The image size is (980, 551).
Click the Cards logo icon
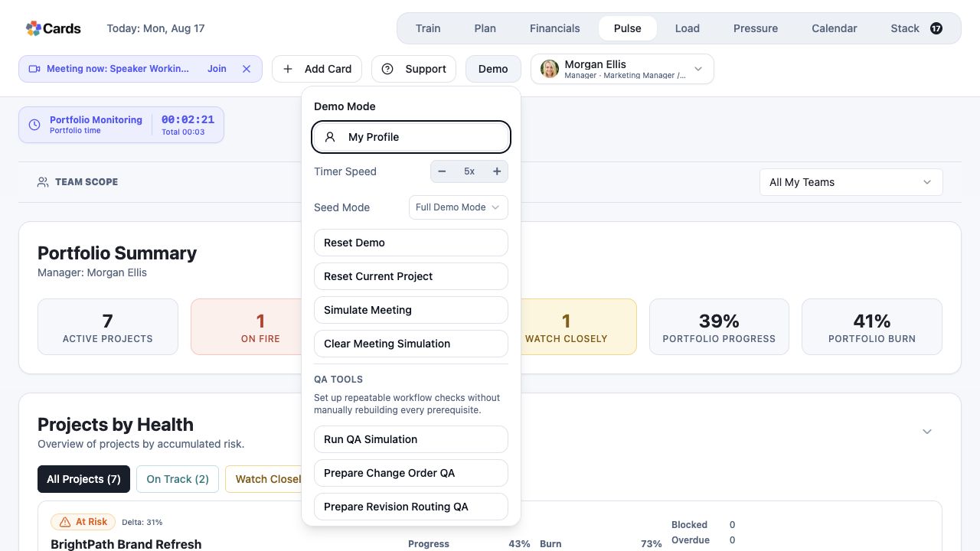pos(33,28)
